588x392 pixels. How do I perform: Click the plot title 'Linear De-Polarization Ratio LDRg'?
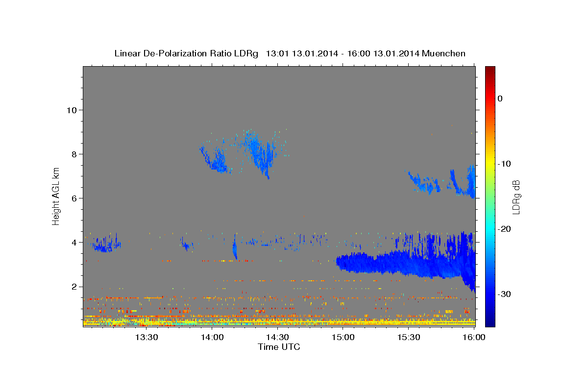pos(186,53)
